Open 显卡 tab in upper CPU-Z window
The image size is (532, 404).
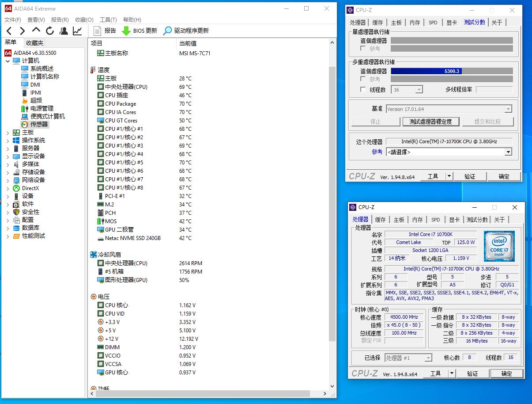pyautogui.click(x=452, y=23)
